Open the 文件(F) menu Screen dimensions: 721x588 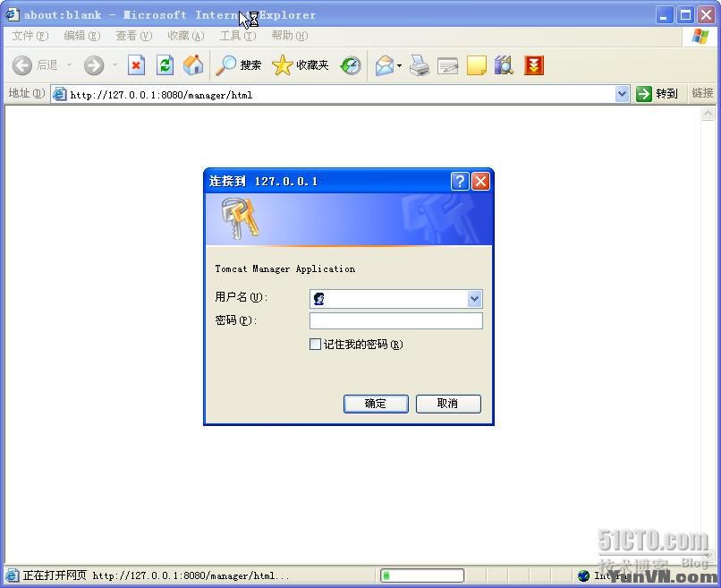[30, 36]
